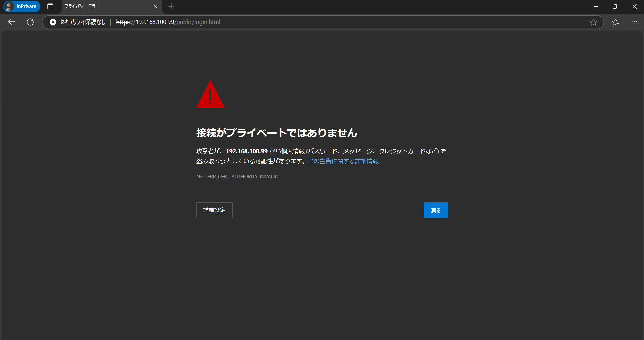Reload the page using the refresh icon

click(x=30, y=22)
